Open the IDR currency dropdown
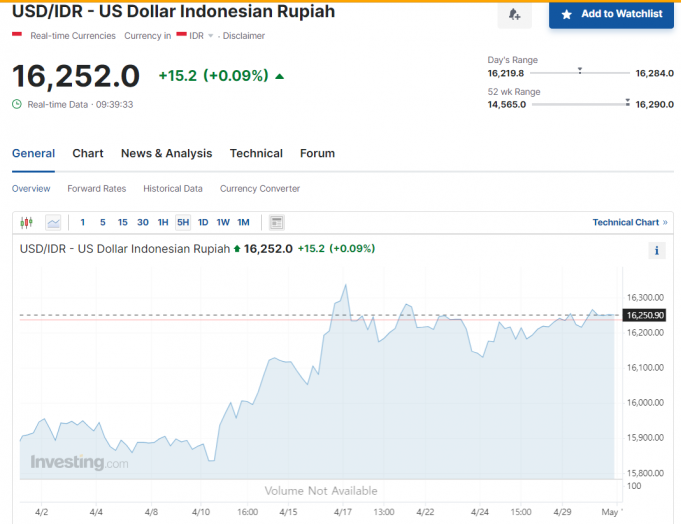Viewport: 681px width, 524px height. tap(211, 36)
